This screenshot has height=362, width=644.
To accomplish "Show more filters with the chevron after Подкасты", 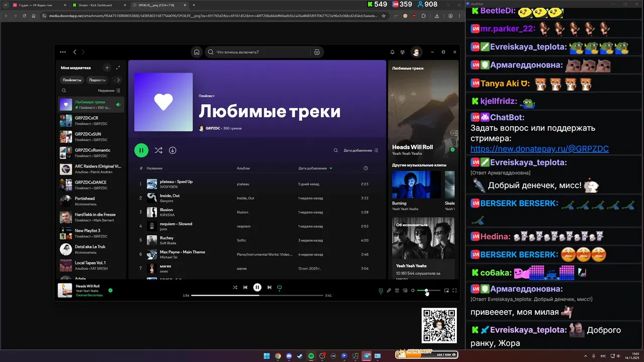I will (x=118, y=80).
